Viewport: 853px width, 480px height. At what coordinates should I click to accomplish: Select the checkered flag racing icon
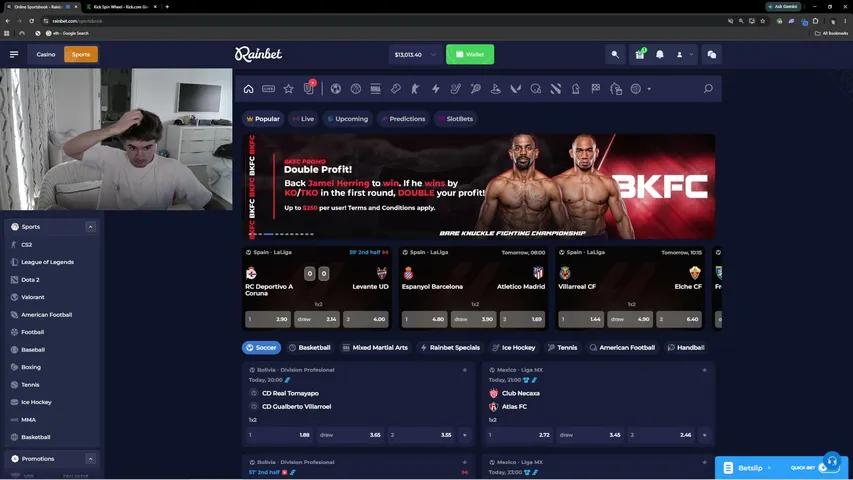(596, 88)
